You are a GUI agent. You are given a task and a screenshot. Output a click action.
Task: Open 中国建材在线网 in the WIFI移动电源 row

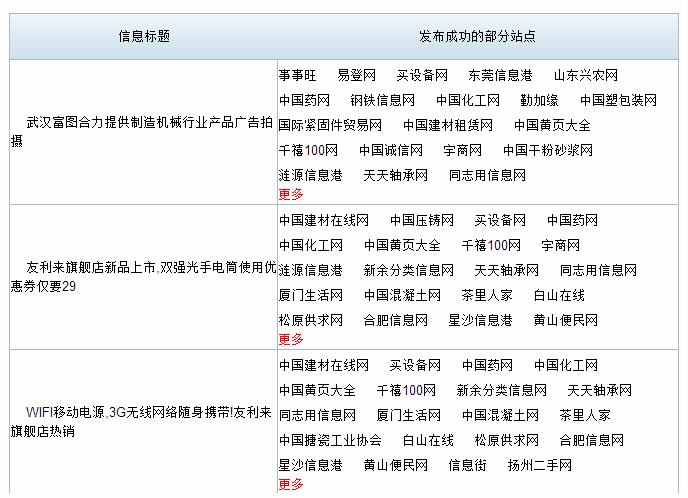click(x=323, y=365)
